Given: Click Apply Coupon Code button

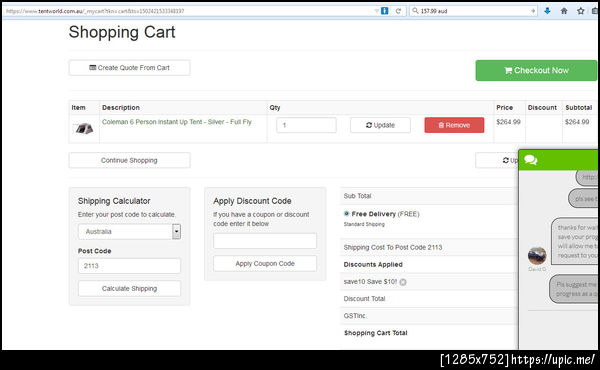Looking at the screenshot, I should (x=265, y=264).
